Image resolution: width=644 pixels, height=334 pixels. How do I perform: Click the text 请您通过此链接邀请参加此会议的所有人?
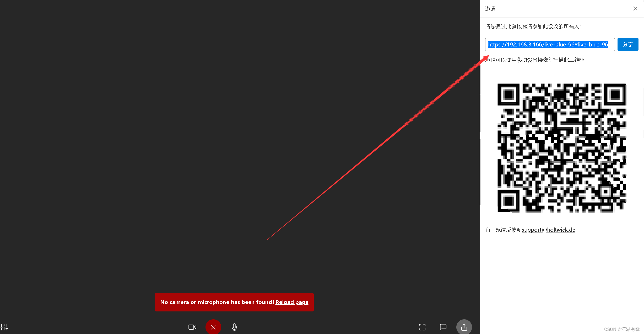coord(533,26)
